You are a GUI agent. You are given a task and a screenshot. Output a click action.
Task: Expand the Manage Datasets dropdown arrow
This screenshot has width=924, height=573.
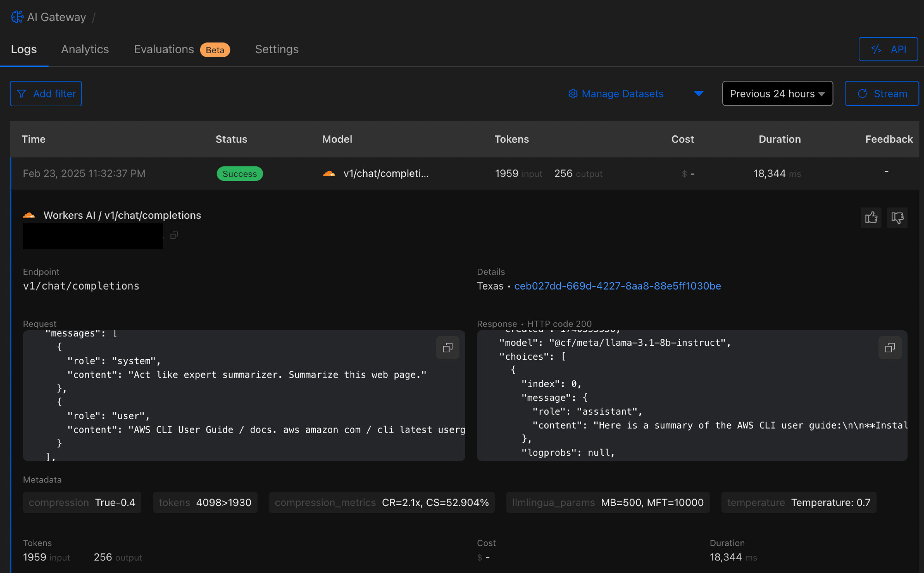pos(699,94)
